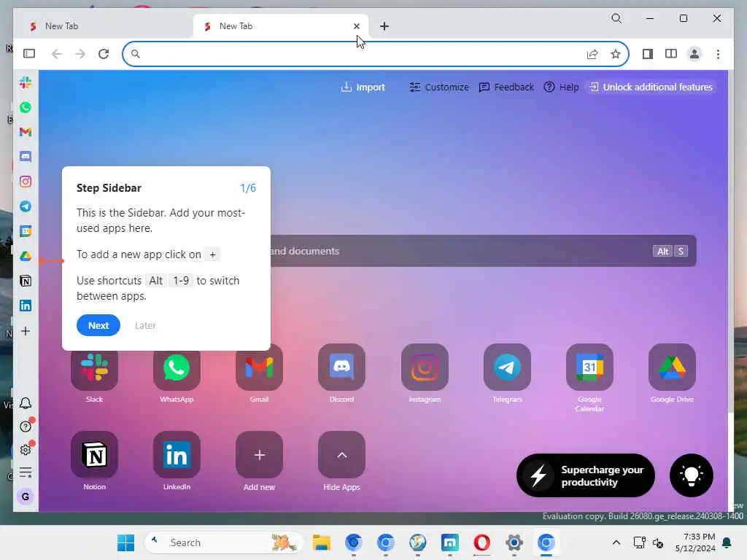Open sidebar notifications bell
This screenshot has width=747, height=560.
click(x=26, y=403)
